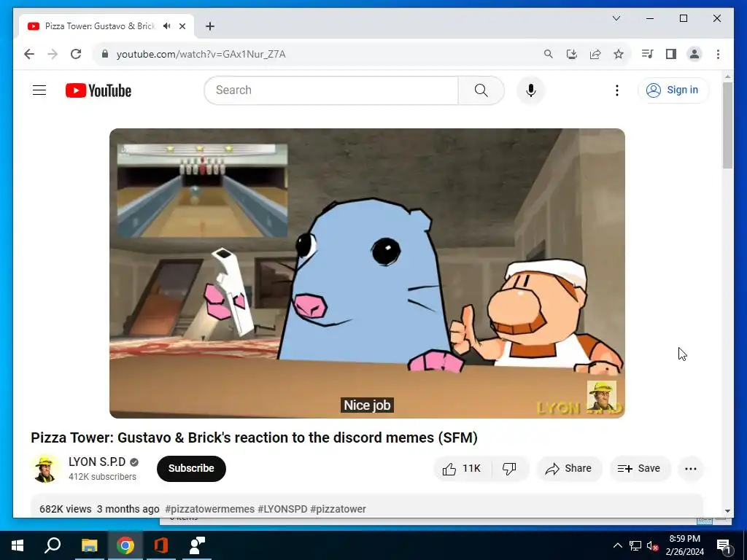Click the Sign in button
Image resolution: width=747 pixels, height=560 pixels.
(673, 90)
